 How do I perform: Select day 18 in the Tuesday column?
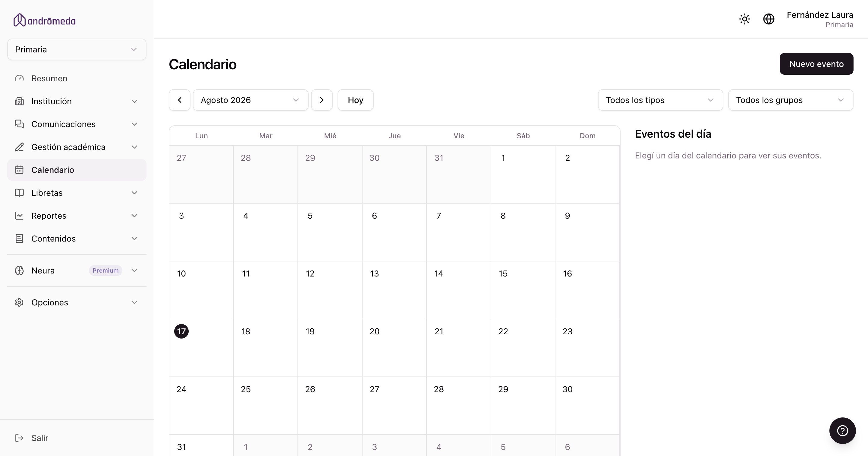tap(266, 348)
